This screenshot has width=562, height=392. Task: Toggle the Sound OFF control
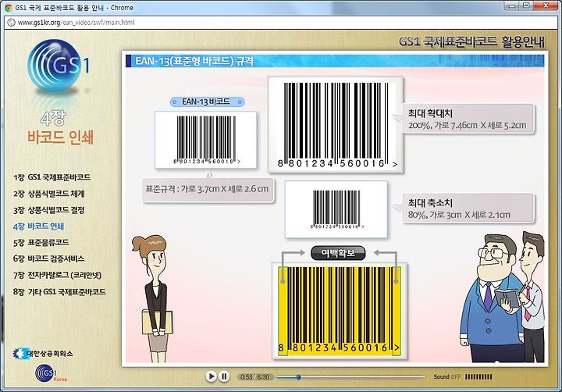click(x=446, y=376)
